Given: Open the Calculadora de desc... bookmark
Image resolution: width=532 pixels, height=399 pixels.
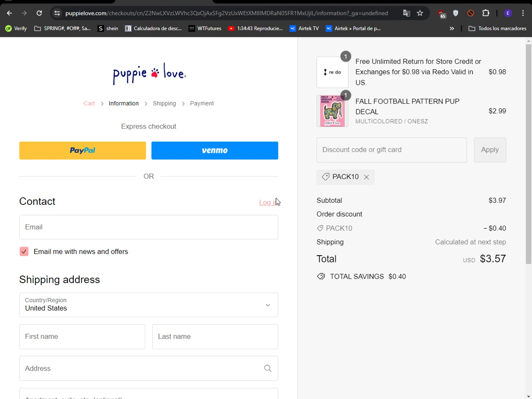Looking at the screenshot, I should (x=153, y=28).
